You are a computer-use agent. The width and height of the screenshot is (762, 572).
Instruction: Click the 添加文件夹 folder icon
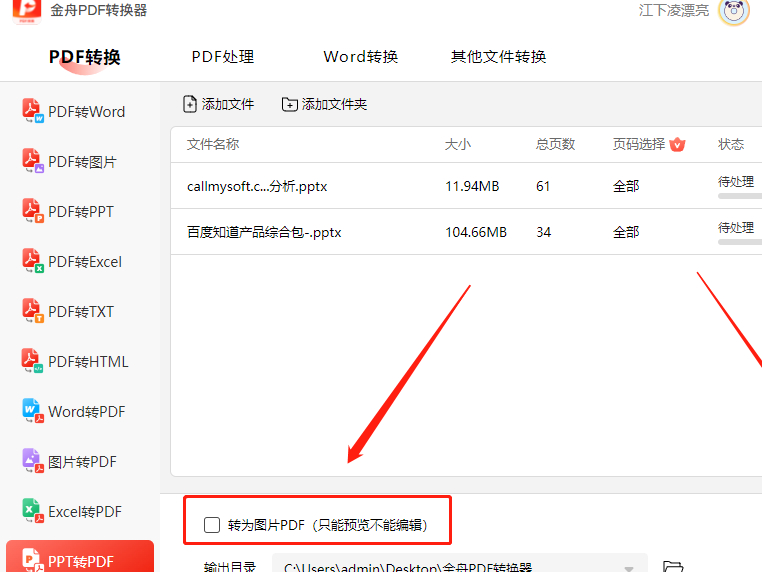tap(290, 104)
